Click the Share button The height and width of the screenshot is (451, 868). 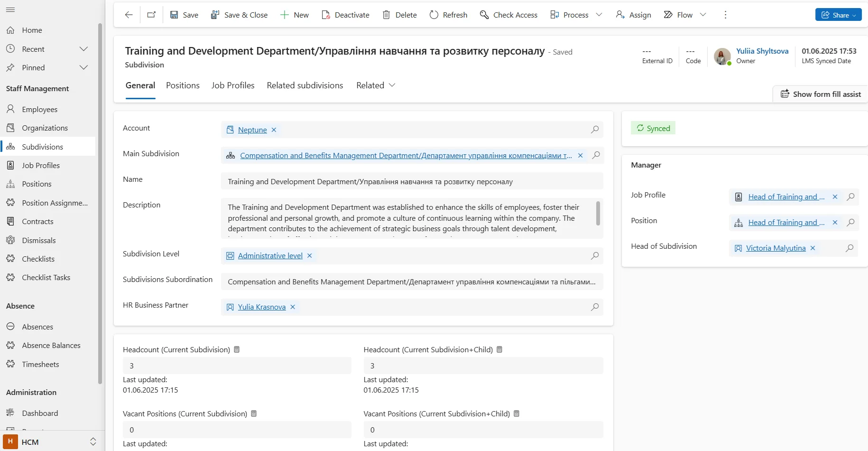(x=838, y=15)
